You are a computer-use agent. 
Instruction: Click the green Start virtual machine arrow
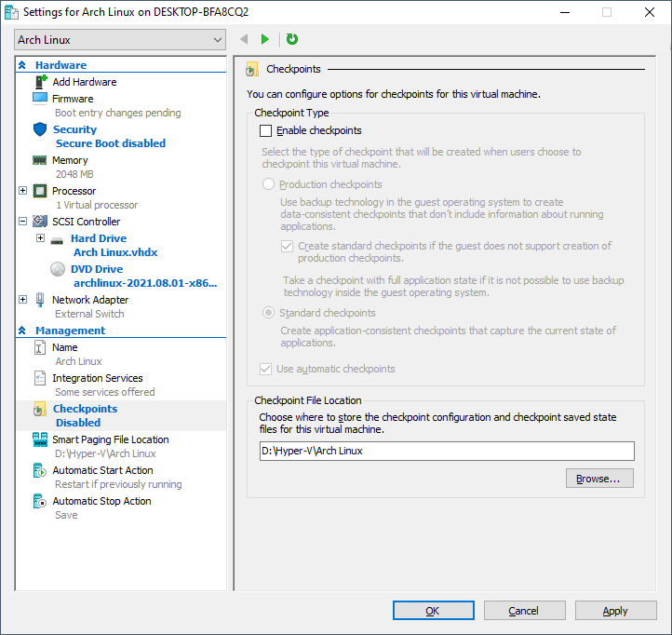coord(265,39)
